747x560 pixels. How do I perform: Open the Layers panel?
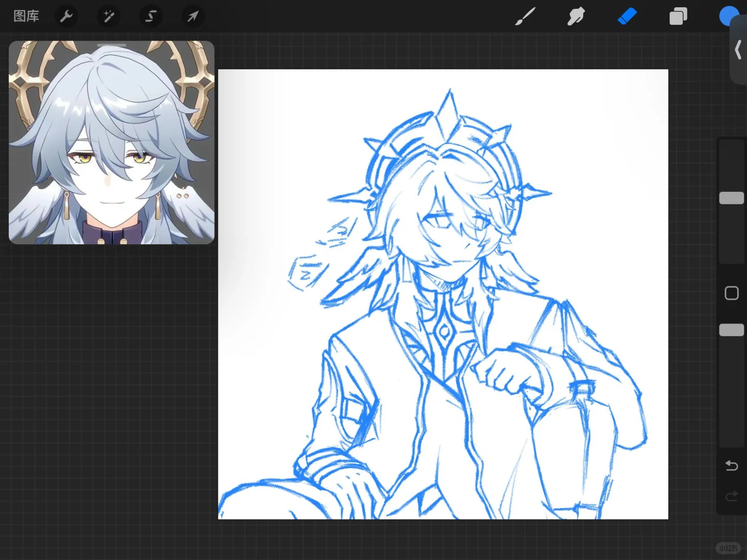pyautogui.click(x=678, y=17)
